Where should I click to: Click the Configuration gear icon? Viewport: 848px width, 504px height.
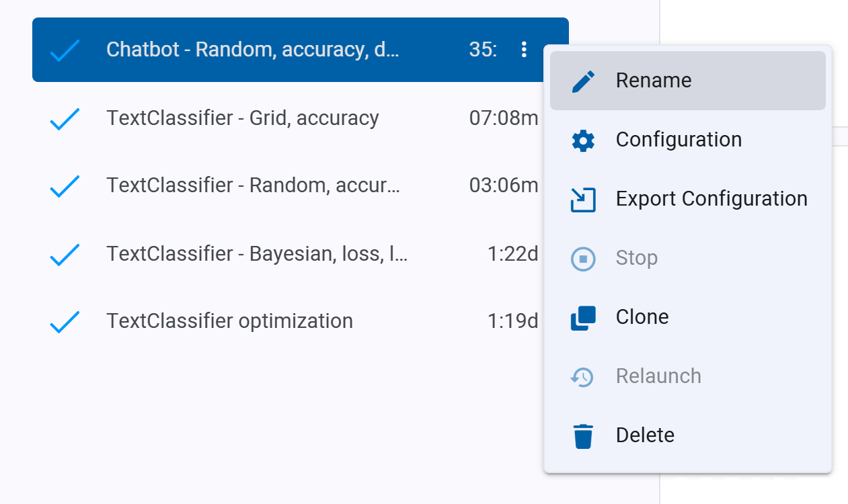click(584, 139)
